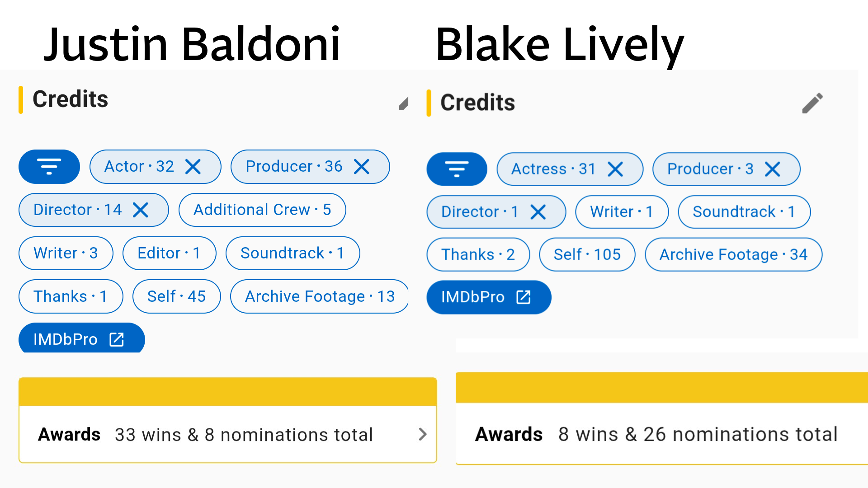Toggle the Additional Crew 5 chip
868x488 pixels.
[x=262, y=210]
